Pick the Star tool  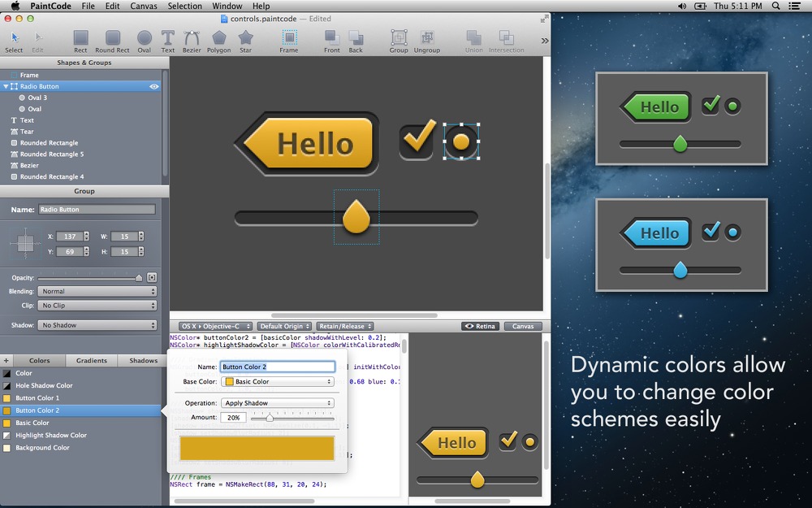[245, 41]
